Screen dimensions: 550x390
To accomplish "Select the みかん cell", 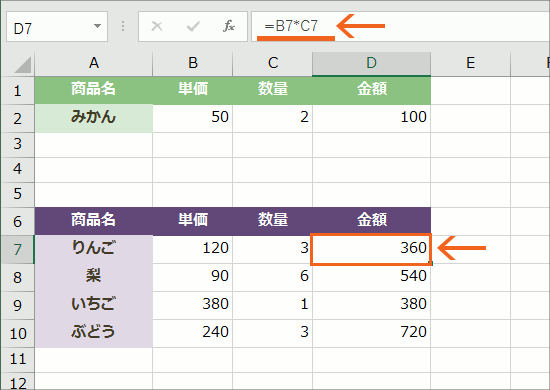I will click(x=94, y=119).
